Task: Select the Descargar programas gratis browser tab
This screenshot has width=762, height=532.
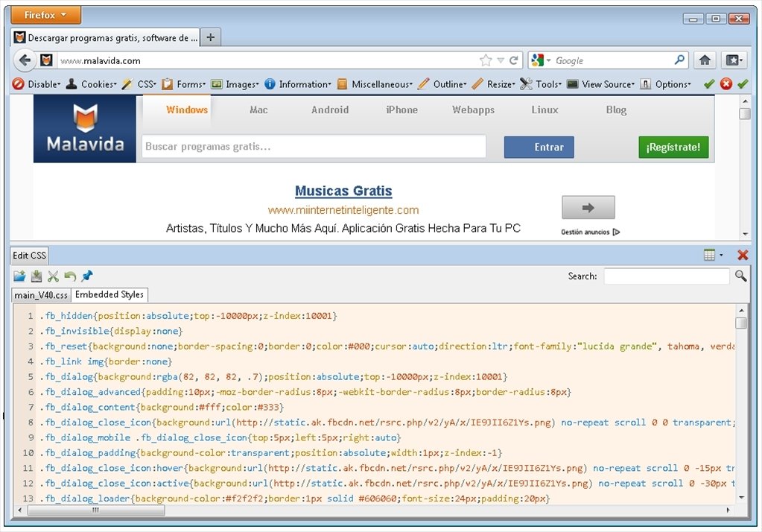Action: tap(105, 37)
